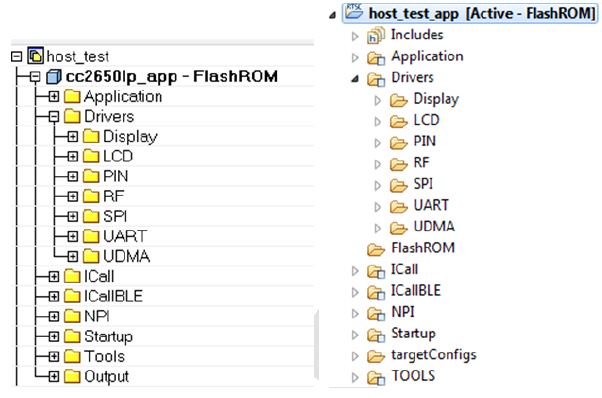
Task: Click the blue cube icon of cc2650lp_app
Action: tap(53, 76)
